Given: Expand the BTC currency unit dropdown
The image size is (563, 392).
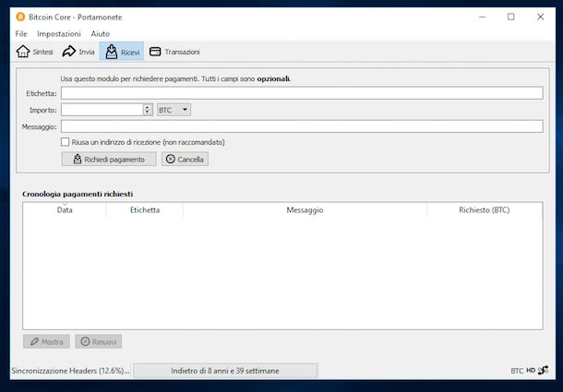Looking at the screenshot, I should point(174,110).
